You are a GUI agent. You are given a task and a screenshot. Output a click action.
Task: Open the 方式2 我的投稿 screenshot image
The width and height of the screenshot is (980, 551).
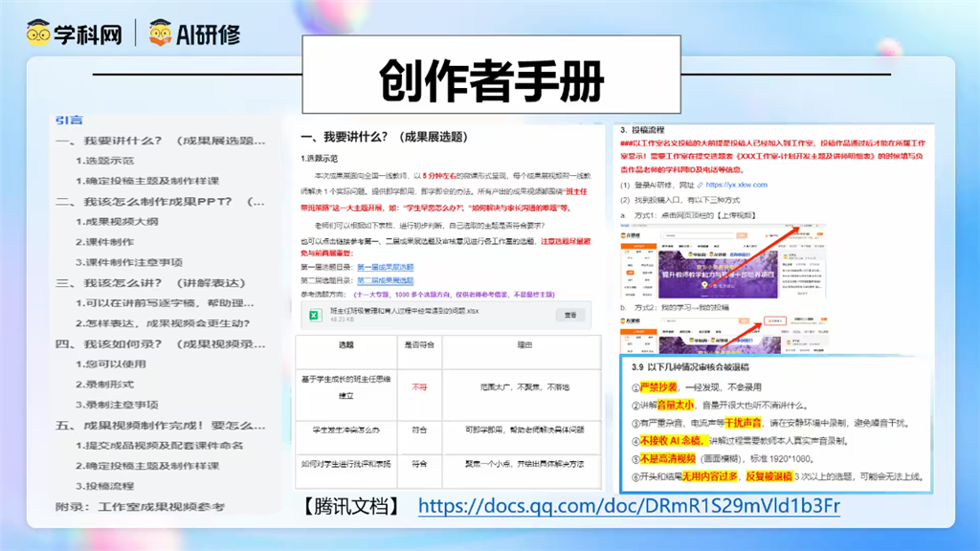point(724,334)
